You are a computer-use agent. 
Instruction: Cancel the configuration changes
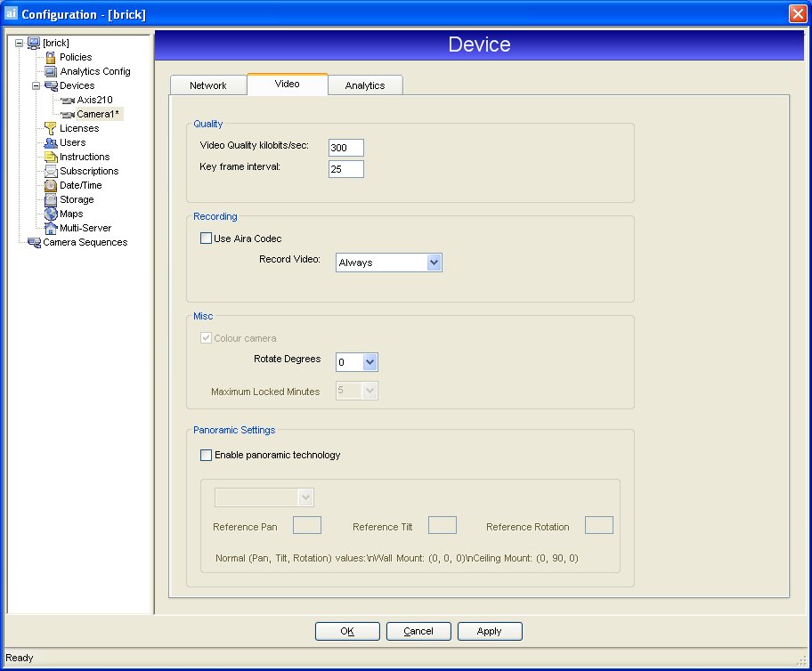[x=418, y=631]
